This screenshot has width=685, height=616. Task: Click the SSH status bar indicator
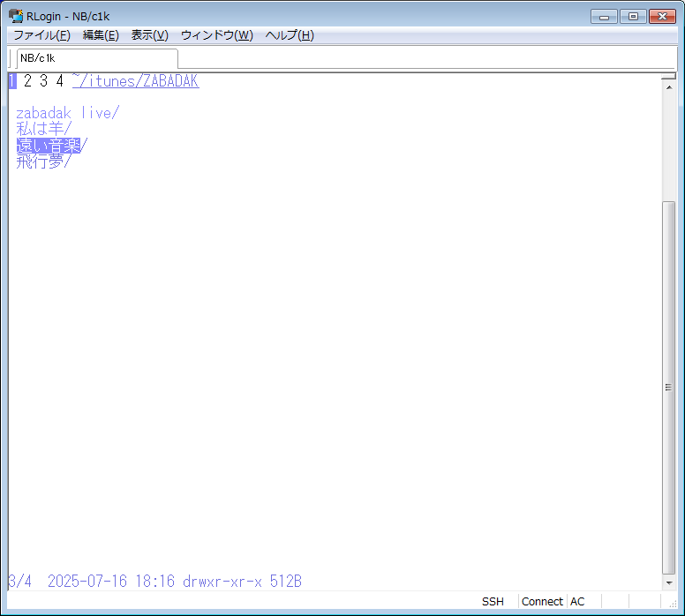point(493,602)
